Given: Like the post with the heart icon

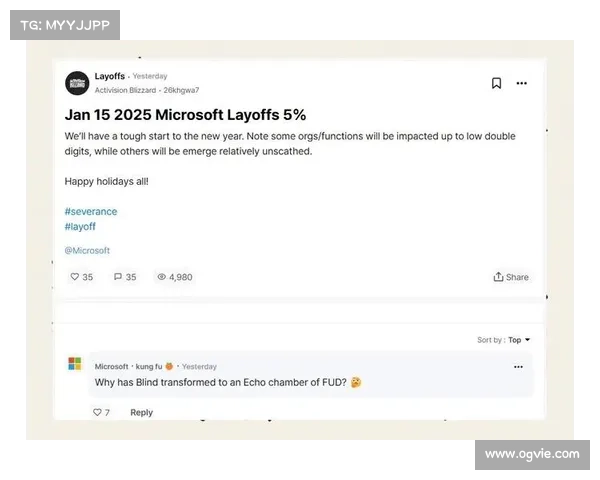Looking at the screenshot, I should click(x=75, y=276).
